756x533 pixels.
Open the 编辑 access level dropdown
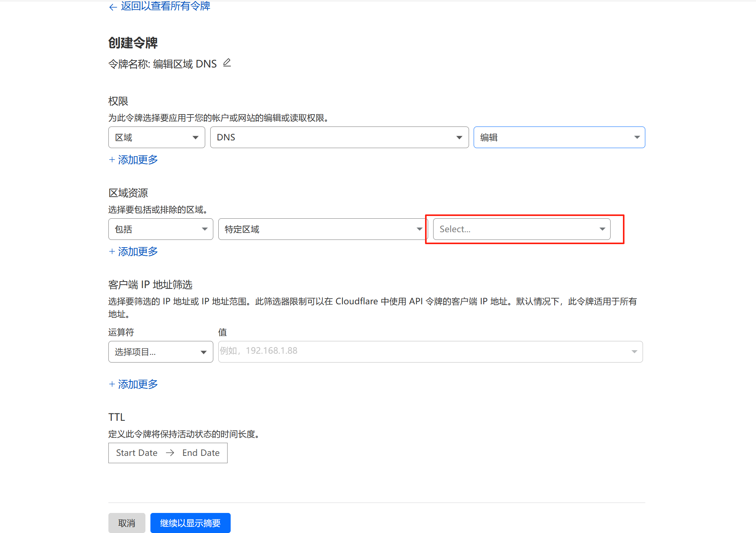(x=559, y=137)
